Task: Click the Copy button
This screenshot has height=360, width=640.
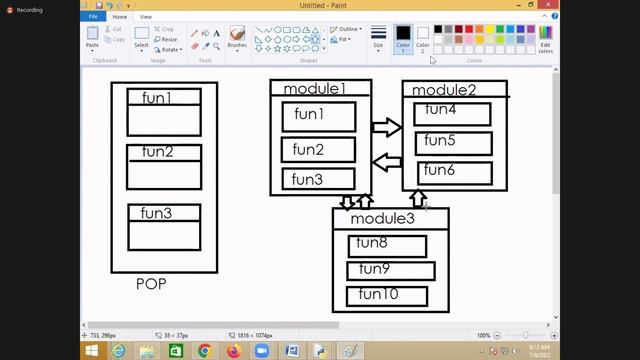Action: pos(115,40)
